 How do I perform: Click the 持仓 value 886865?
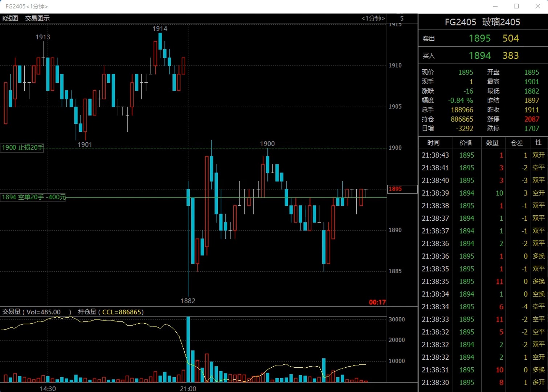point(462,119)
